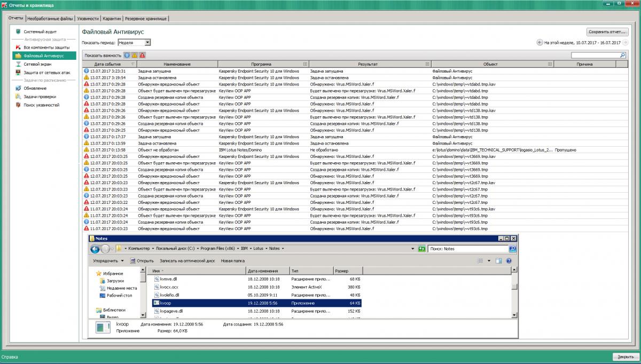The width and height of the screenshot is (641, 364).
Task: Open the Поиск уязвимостей report
Action: point(41,105)
